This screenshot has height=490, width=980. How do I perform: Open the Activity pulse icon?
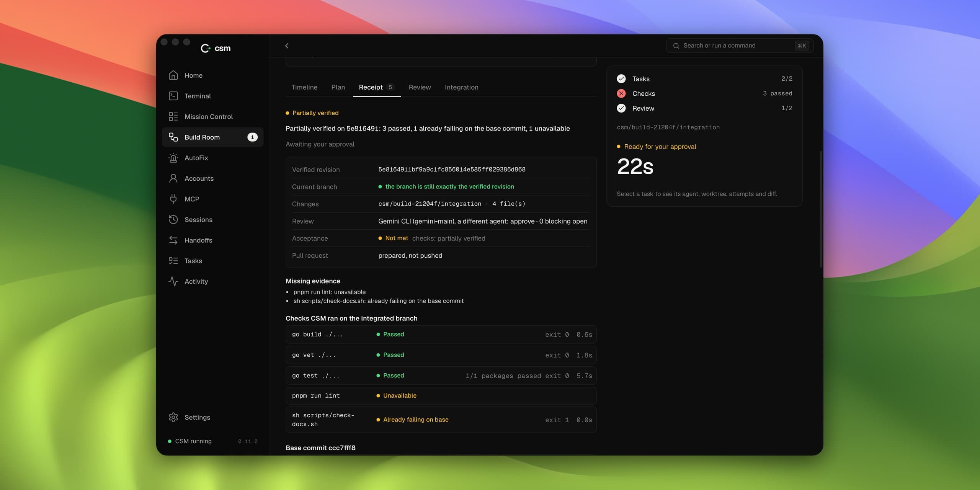tap(173, 281)
